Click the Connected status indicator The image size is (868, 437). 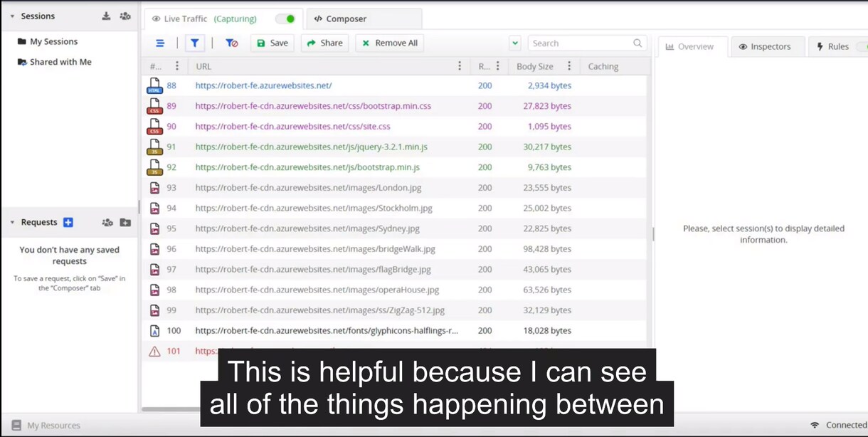[x=838, y=426]
